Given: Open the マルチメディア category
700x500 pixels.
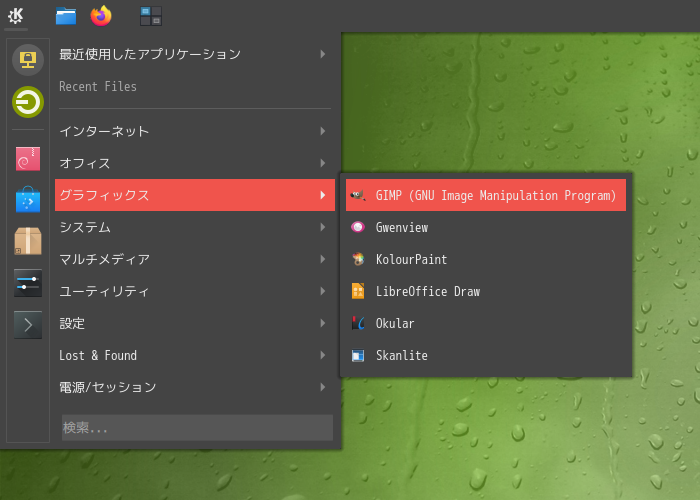Looking at the screenshot, I should [x=195, y=259].
